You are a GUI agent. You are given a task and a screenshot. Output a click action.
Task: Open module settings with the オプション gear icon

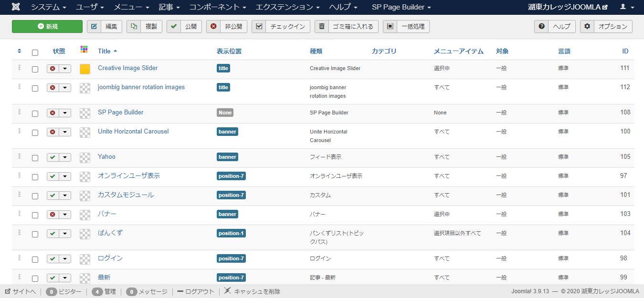coord(587,26)
